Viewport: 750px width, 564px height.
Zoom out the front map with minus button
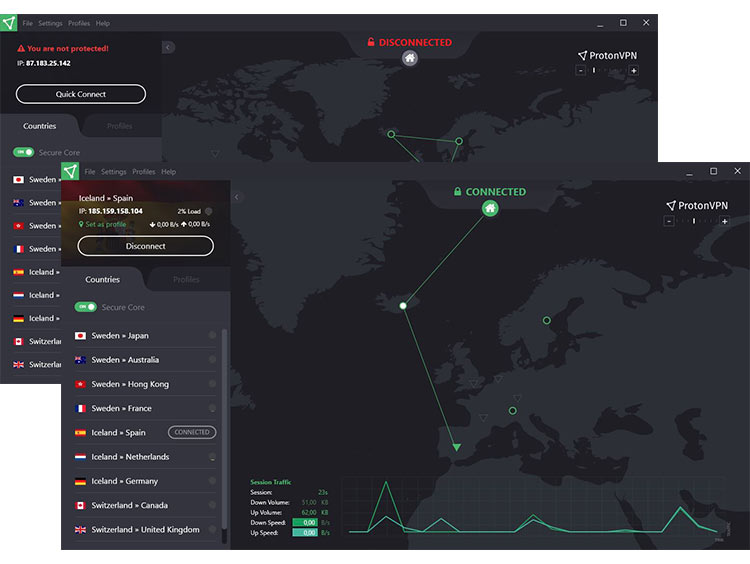pyautogui.click(x=669, y=221)
